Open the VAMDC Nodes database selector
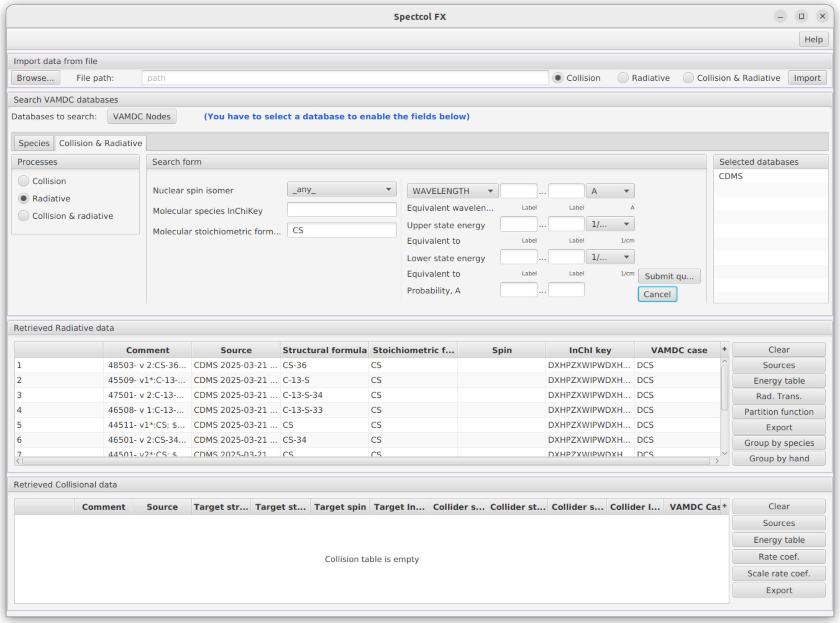Screen dimensions: 840x623 [142, 117]
